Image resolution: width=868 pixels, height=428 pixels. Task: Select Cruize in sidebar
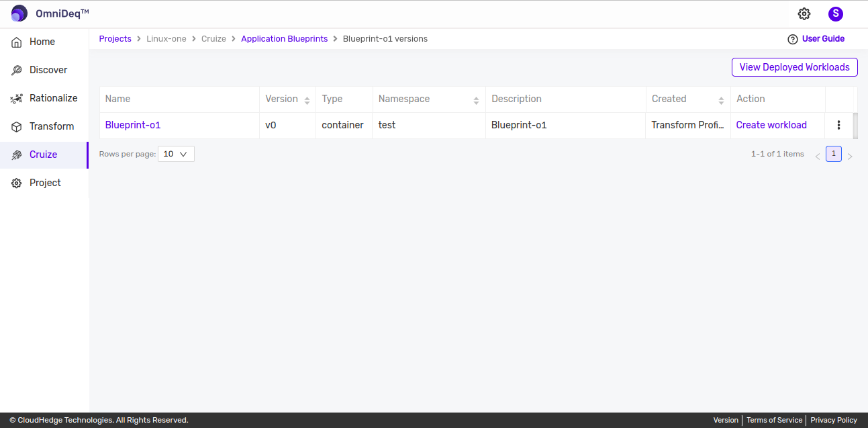tap(44, 155)
